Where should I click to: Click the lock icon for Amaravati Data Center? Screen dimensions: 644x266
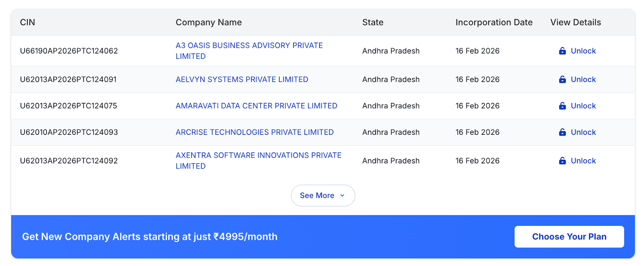point(562,106)
